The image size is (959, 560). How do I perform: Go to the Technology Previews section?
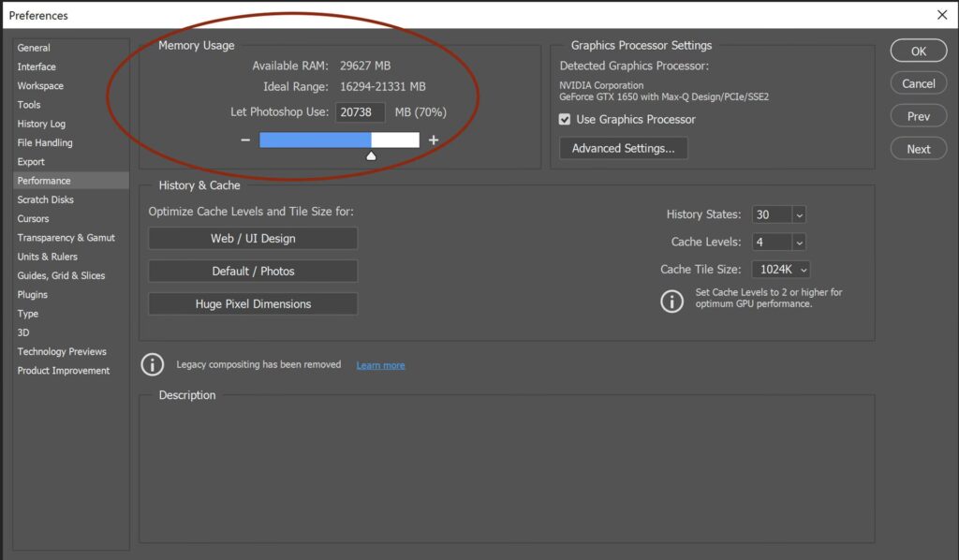(x=62, y=351)
